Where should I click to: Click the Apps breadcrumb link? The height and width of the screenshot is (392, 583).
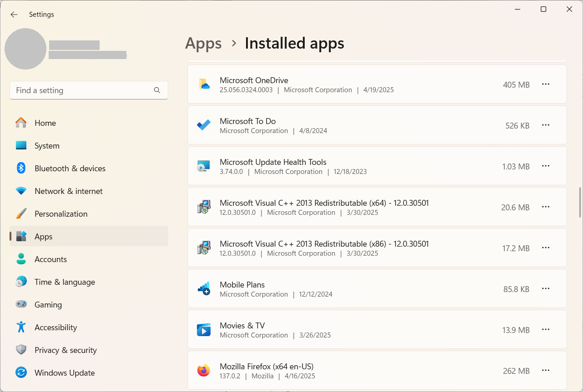(x=203, y=43)
